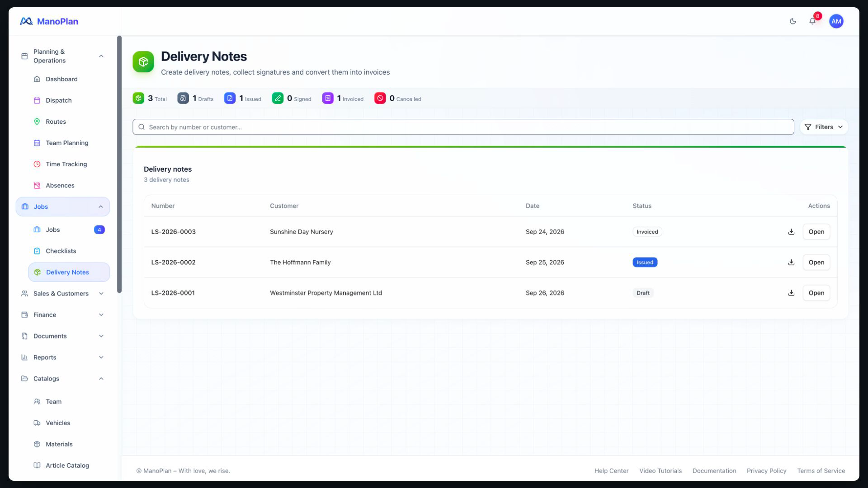Open Terms of Service link
Image resolution: width=868 pixels, height=488 pixels.
[x=821, y=471]
